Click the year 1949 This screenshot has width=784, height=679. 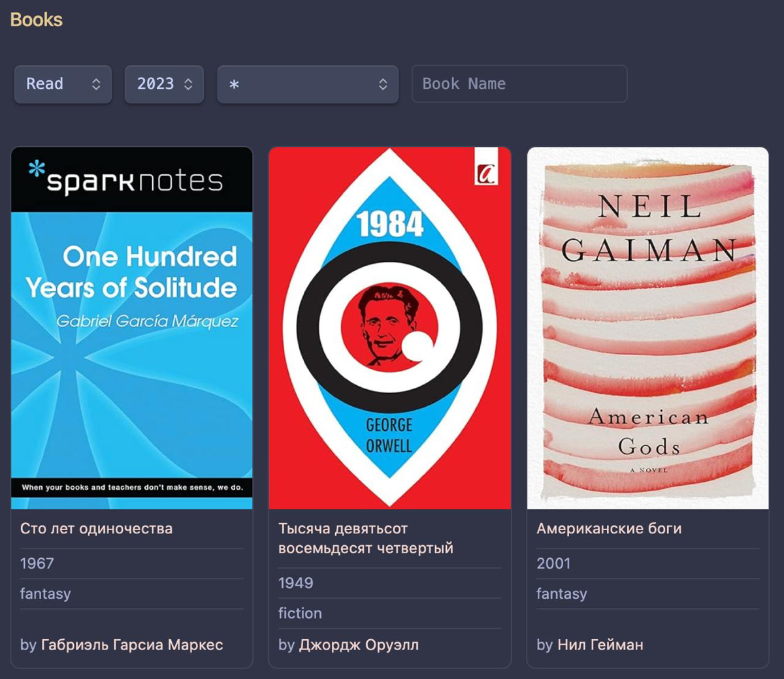296,583
